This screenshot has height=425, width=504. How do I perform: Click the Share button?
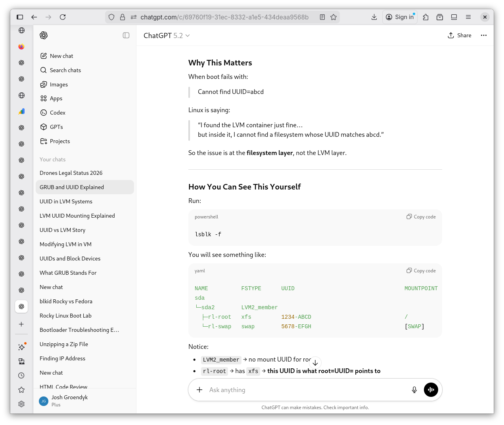coord(460,35)
